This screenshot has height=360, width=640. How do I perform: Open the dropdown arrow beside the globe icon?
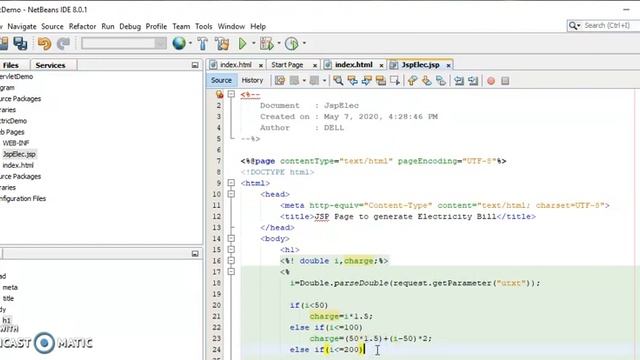190,43
